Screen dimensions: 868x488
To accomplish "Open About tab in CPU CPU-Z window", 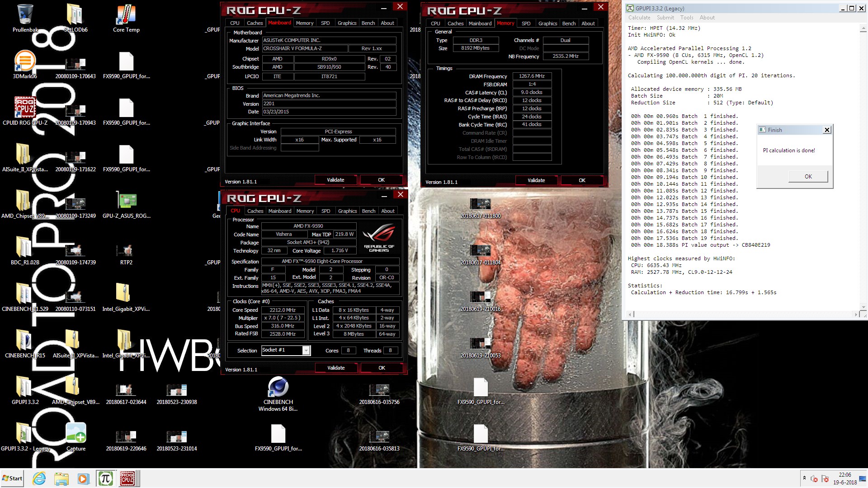I will point(387,211).
